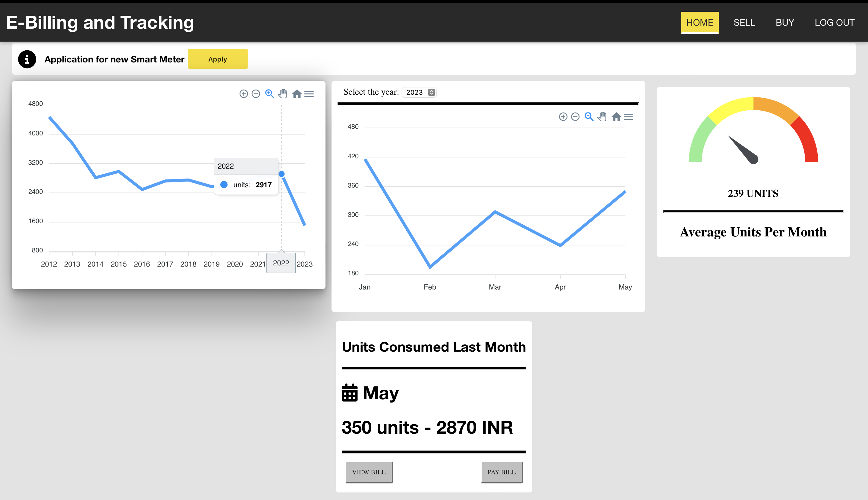868x500 pixels.
Task: Open the hamburger menu on yearly chart
Action: 309,94
